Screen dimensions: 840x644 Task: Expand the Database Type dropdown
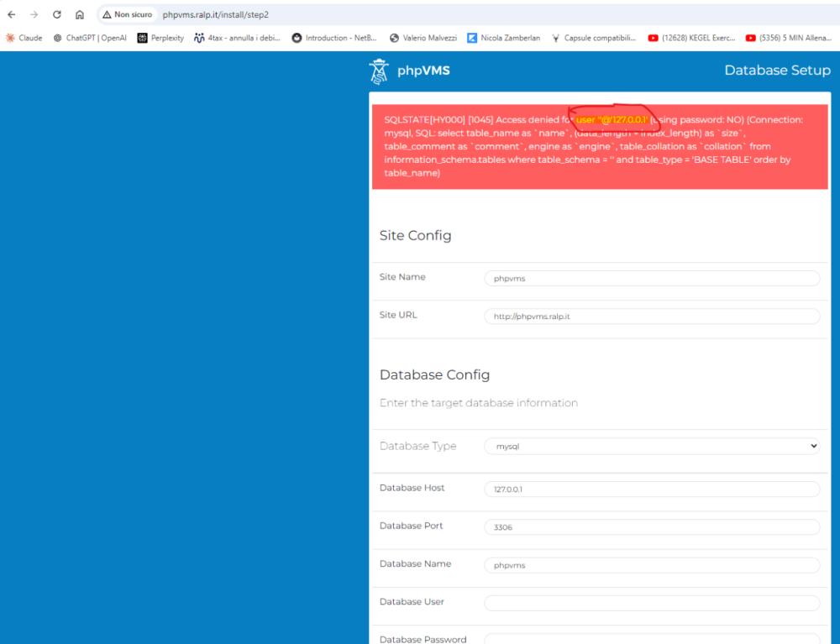(651, 447)
